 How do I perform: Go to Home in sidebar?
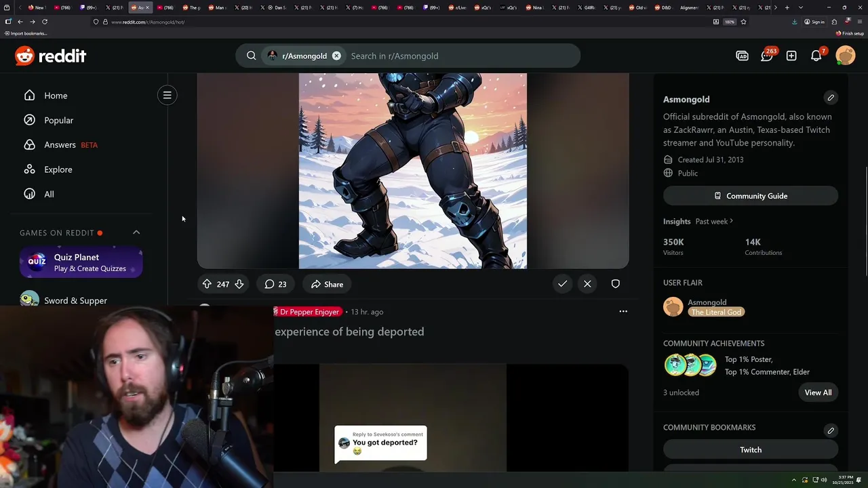click(x=56, y=96)
